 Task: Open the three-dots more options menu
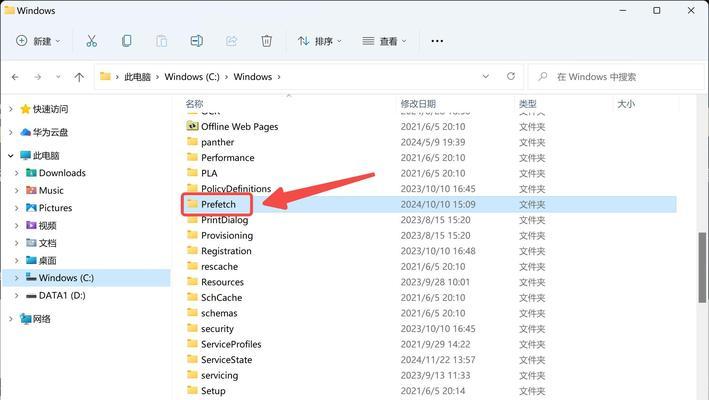pos(437,41)
